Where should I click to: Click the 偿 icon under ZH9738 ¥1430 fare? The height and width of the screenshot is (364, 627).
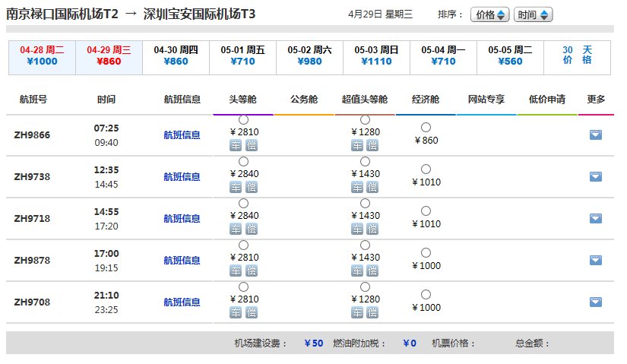click(372, 187)
